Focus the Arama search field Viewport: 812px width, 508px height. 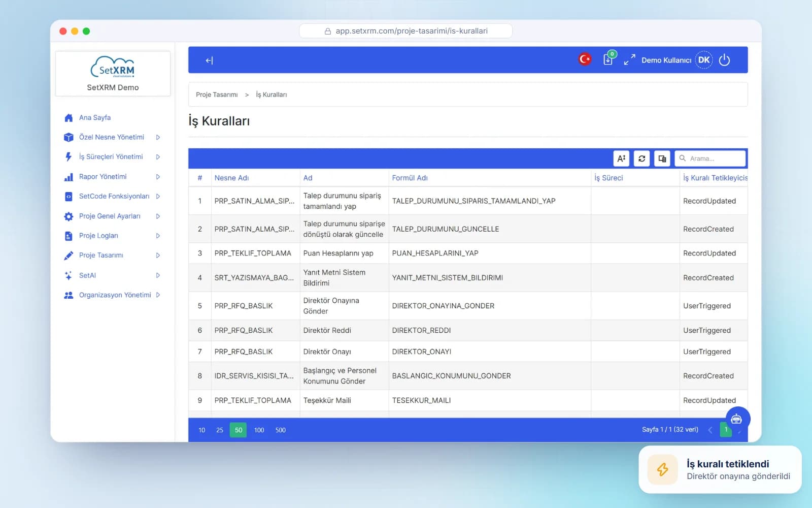click(710, 158)
